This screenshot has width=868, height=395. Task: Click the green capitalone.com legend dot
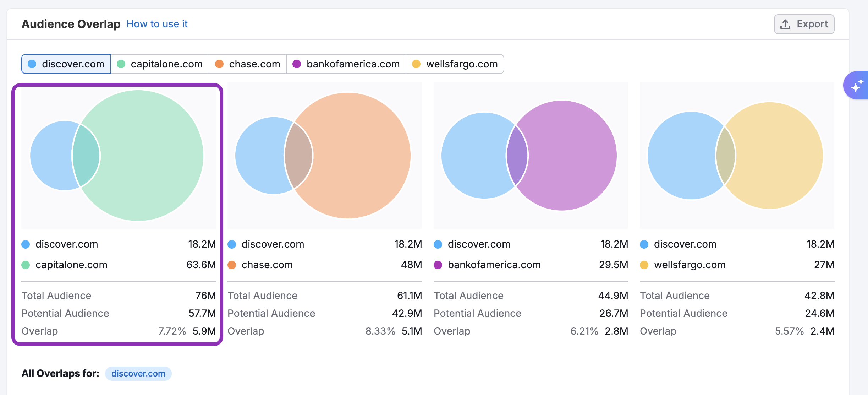point(26,265)
